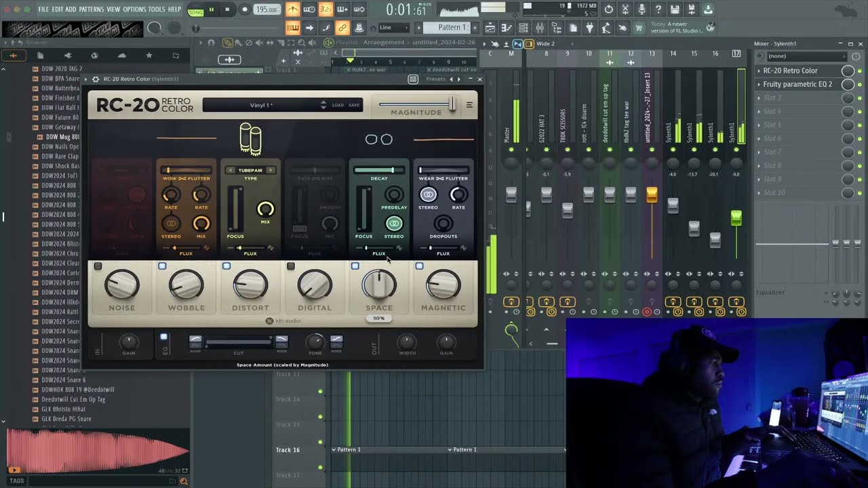Toggle the metronome icon
Viewport: 868px width, 488px height.
coord(292,9)
